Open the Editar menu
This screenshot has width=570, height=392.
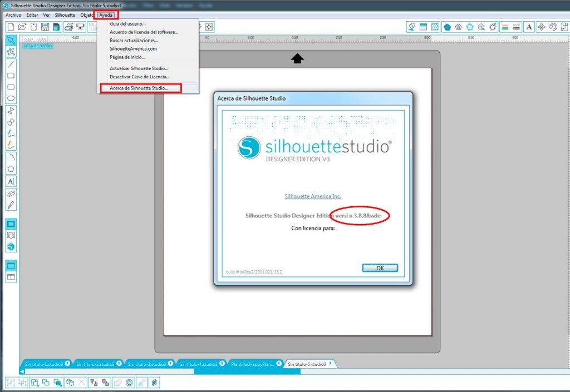[x=32, y=15]
